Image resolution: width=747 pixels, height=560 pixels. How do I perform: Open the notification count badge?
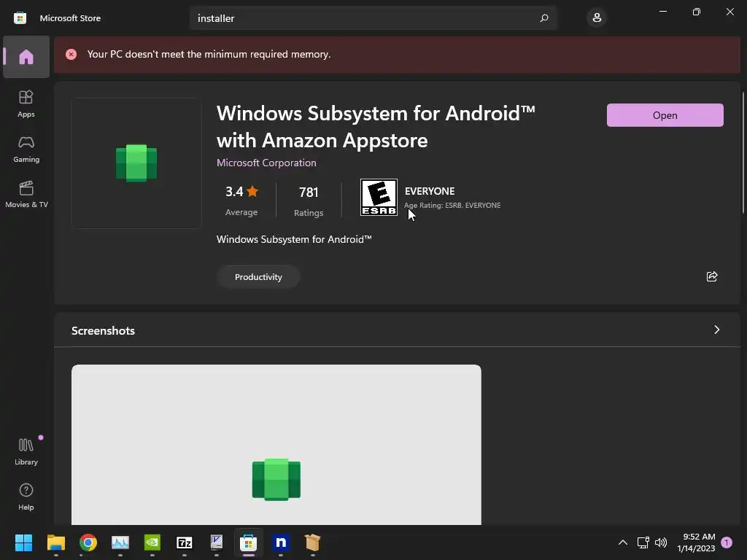727,542
